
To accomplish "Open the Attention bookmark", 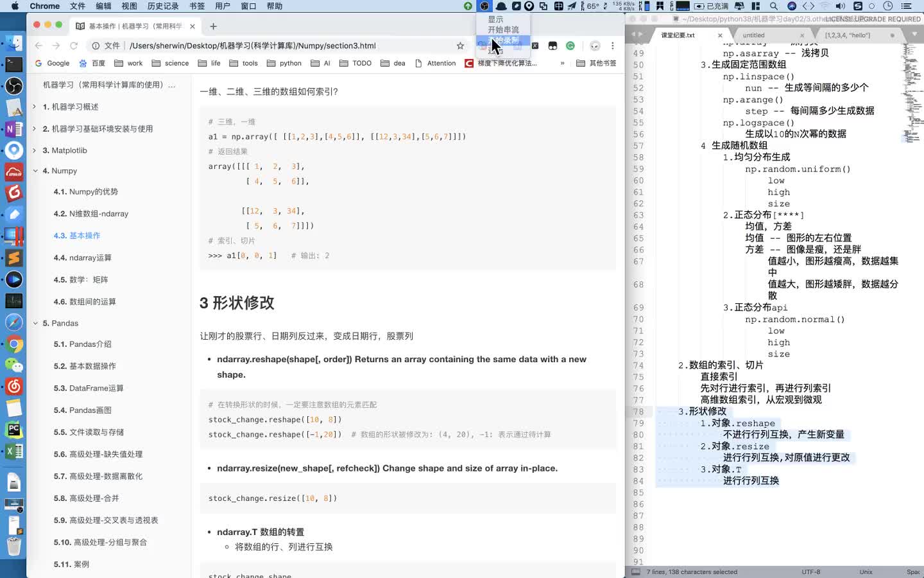I will point(436,63).
